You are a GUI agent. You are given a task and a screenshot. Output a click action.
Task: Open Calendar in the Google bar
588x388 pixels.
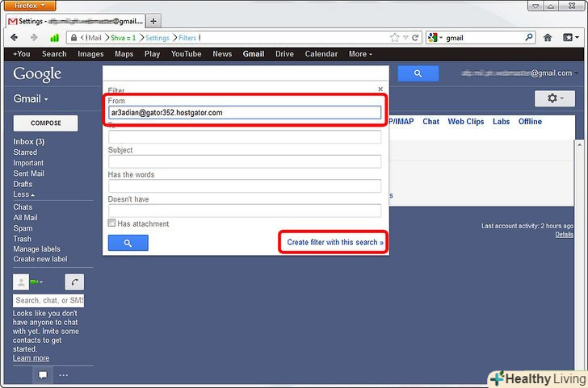pyautogui.click(x=321, y=54)
